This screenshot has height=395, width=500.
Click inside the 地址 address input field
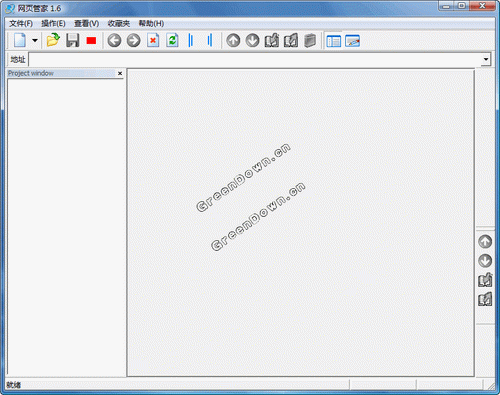pyautogui.click(x=255, y=59)
